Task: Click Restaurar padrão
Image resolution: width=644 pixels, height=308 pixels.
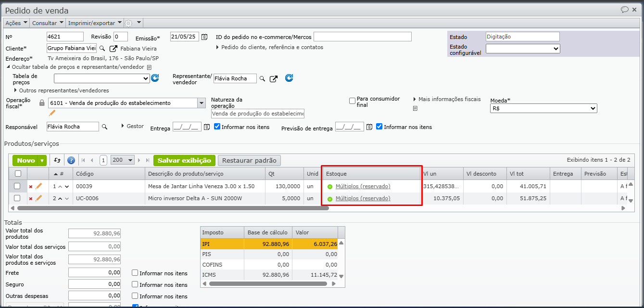Action: (x=249, y=161)
